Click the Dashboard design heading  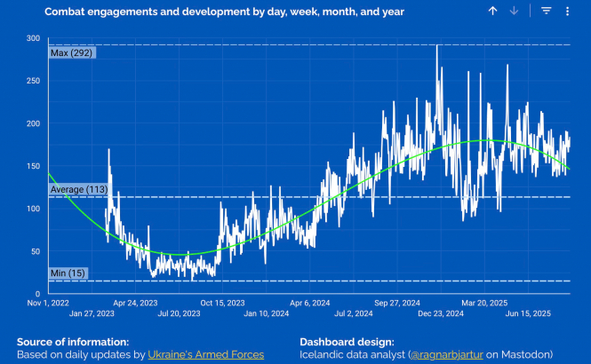[x=347, y=341]
